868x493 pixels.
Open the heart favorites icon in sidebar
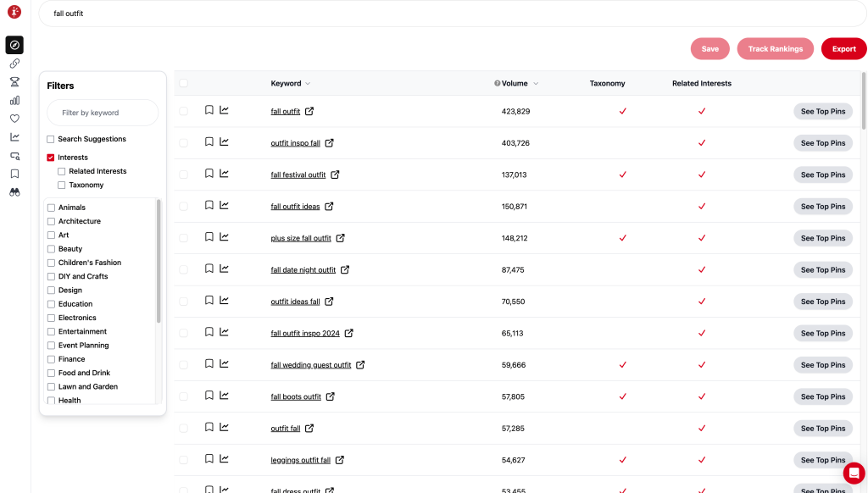pos(14,119)
